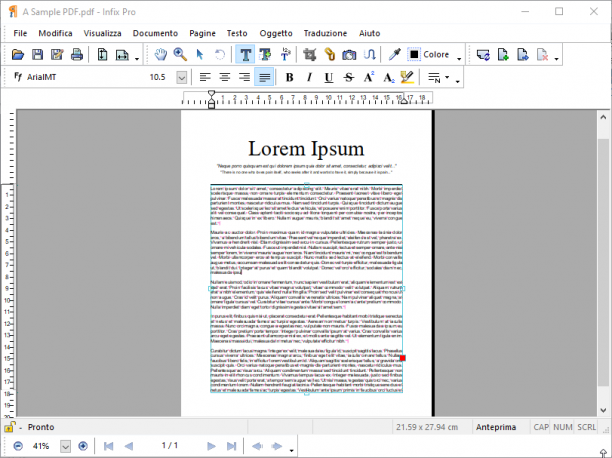Image resolution: width=612 pixels, height=458 pixels.
Task: Toggle center text alignment
Action: coord(224,77)
